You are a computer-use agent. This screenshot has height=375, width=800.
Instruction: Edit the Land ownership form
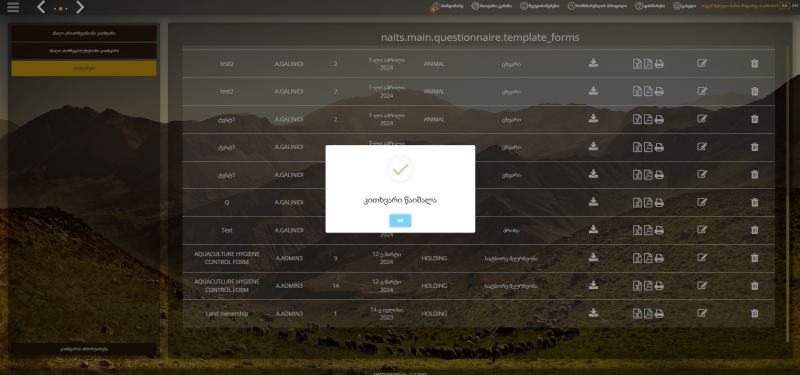(x=702, y=313)
